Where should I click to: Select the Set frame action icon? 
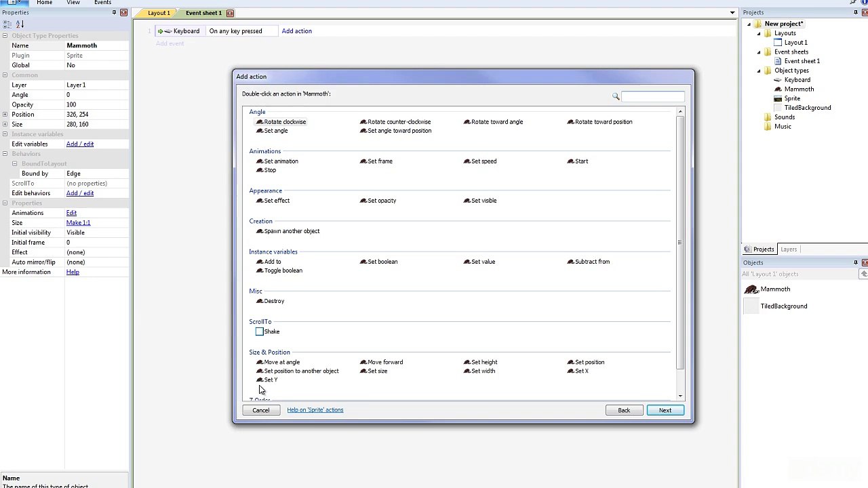tap(363, 161)
